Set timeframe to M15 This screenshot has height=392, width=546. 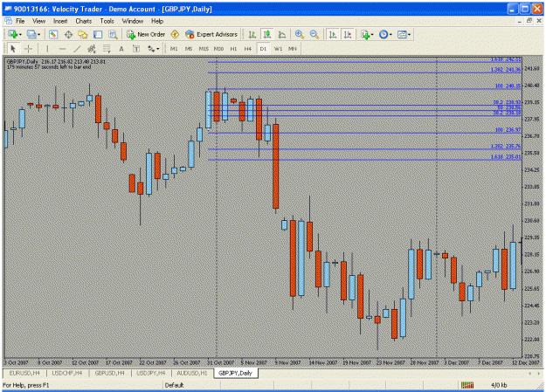(204, 49)
